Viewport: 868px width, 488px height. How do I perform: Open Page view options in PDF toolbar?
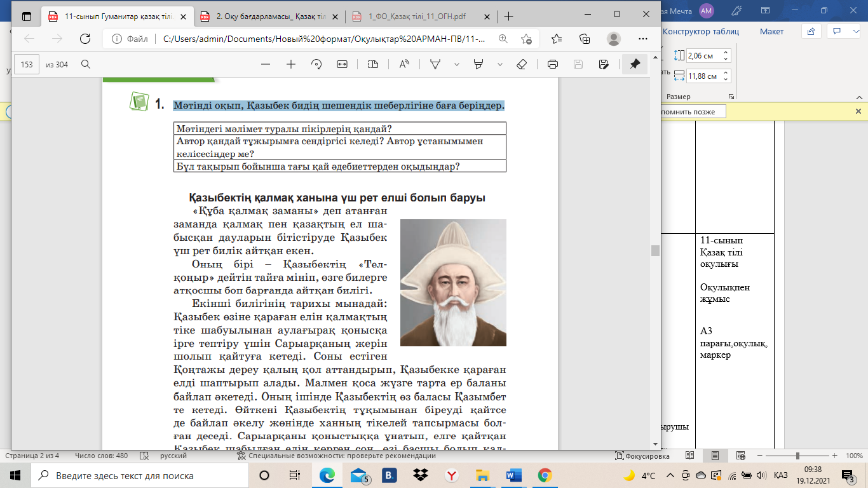tap(373, 64)
